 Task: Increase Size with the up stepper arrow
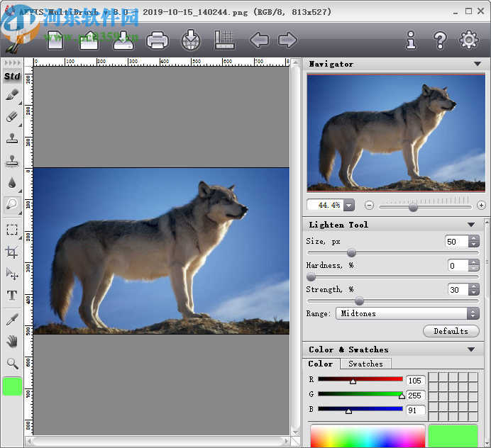[x=474, y=239]
